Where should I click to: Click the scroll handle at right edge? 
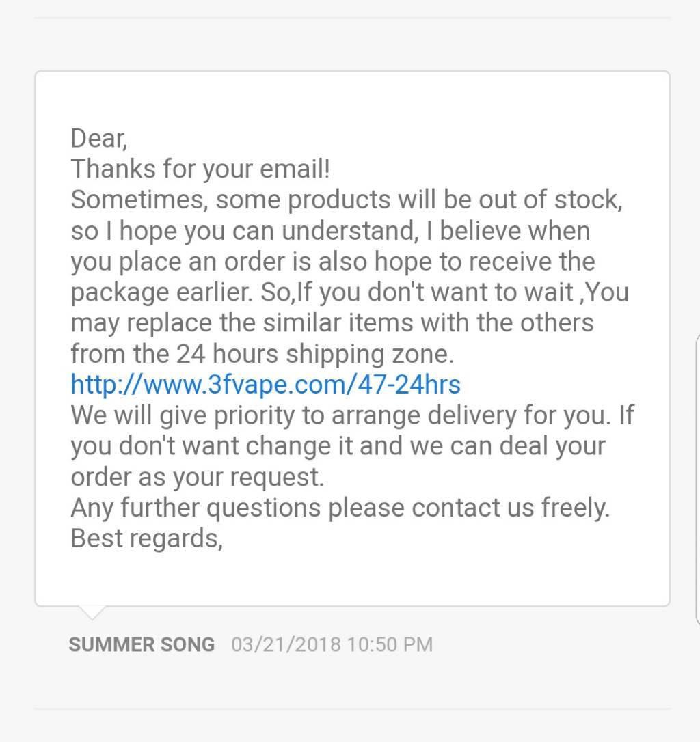[x=697, y=478]
